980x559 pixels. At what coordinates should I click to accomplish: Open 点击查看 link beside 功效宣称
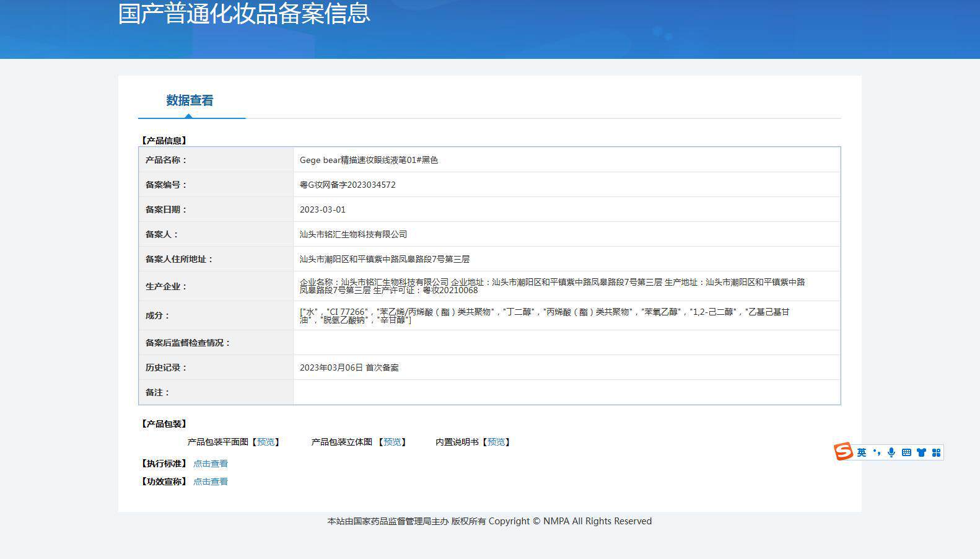point(211,482)
